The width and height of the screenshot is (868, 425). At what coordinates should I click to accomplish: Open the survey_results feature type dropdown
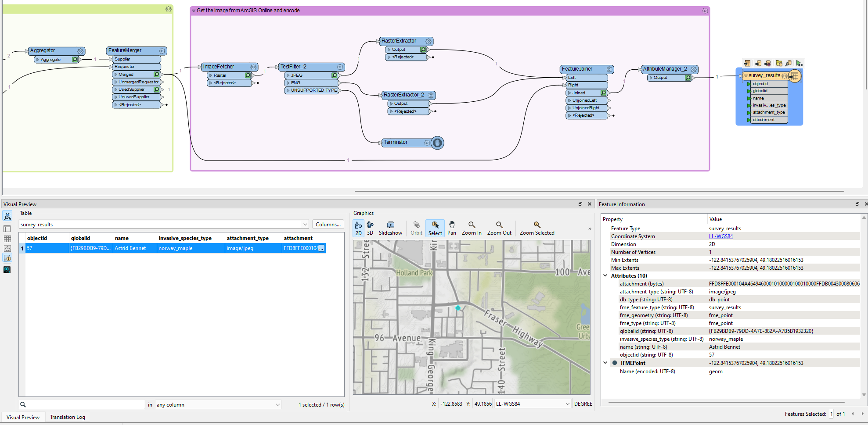306,224
